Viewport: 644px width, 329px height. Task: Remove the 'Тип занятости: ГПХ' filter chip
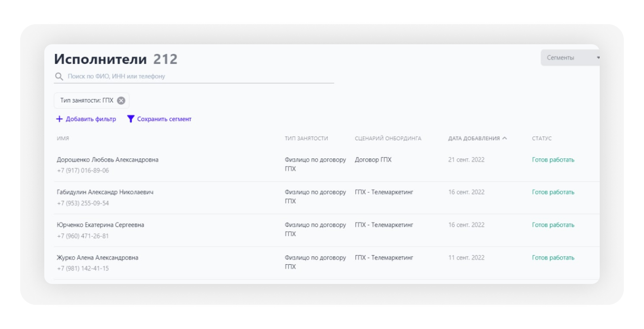coord(121,101)
